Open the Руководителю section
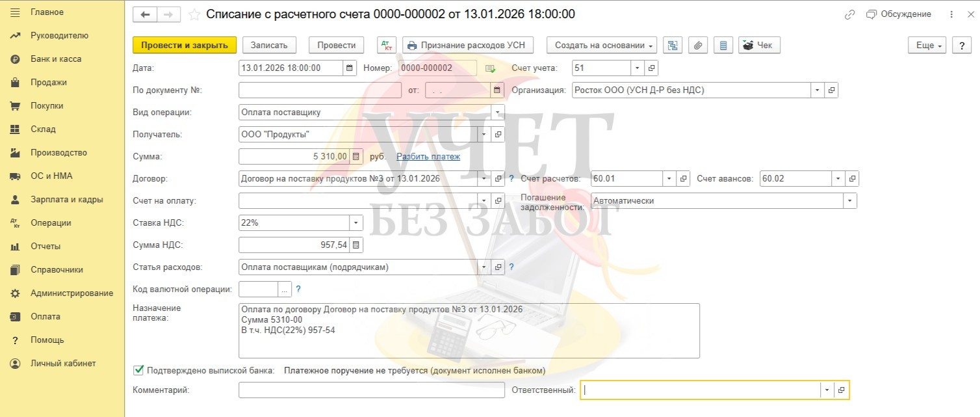The height and width of the screenshot is (417, 980). pos(59,36)
